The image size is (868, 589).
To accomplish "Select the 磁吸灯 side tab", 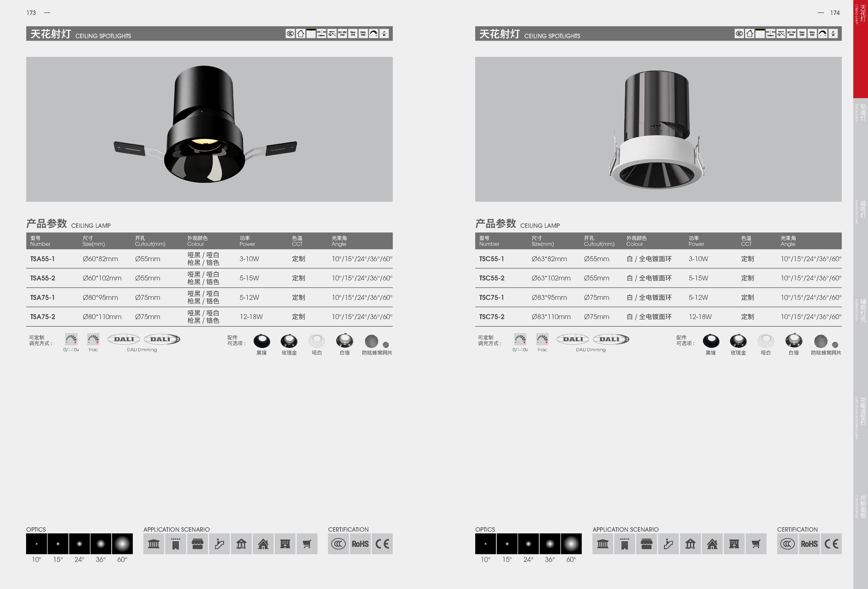I will 862,209.
